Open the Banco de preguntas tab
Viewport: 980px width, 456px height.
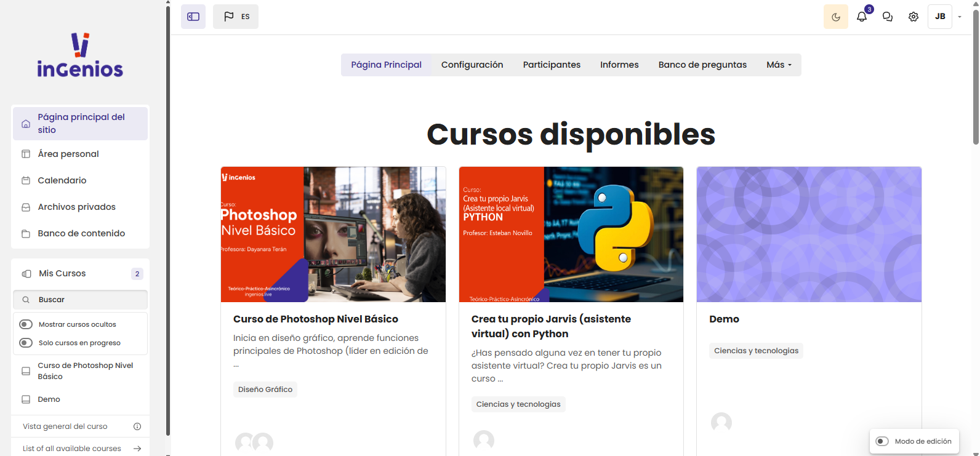[x=702, y=65]
